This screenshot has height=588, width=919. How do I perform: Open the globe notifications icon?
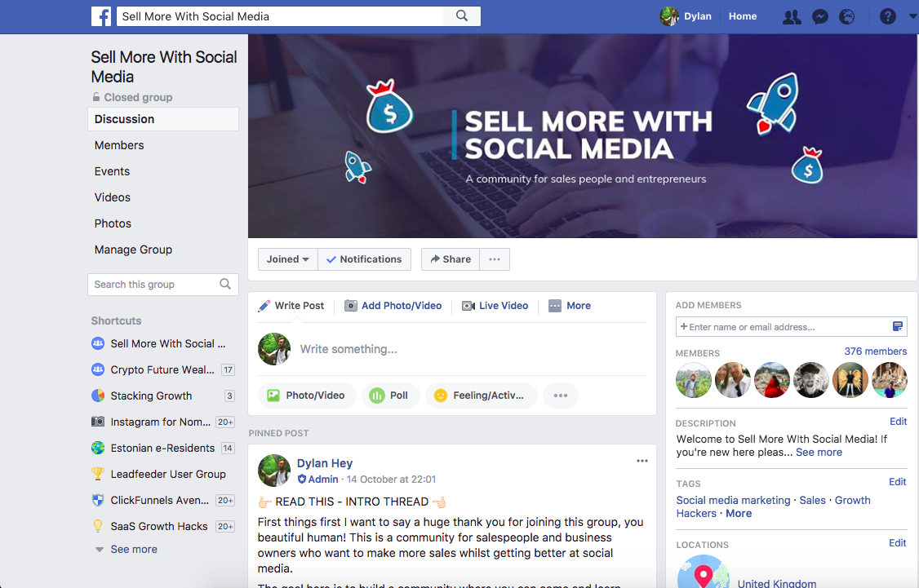(847, 17)
